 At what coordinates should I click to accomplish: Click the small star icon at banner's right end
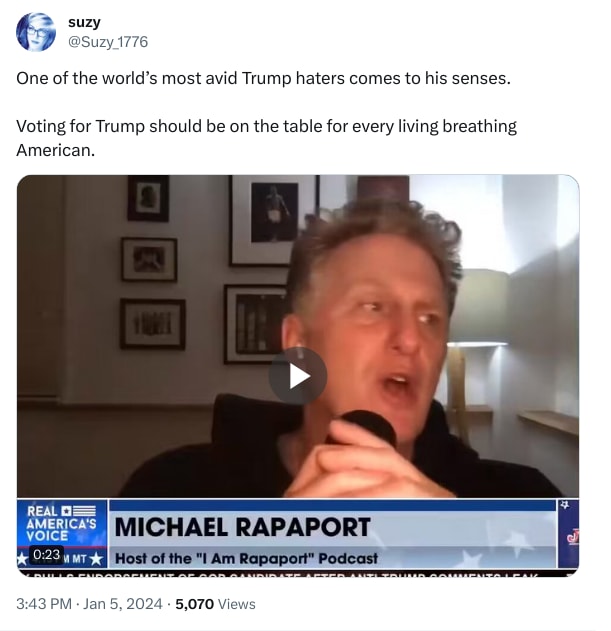point(565,505)
